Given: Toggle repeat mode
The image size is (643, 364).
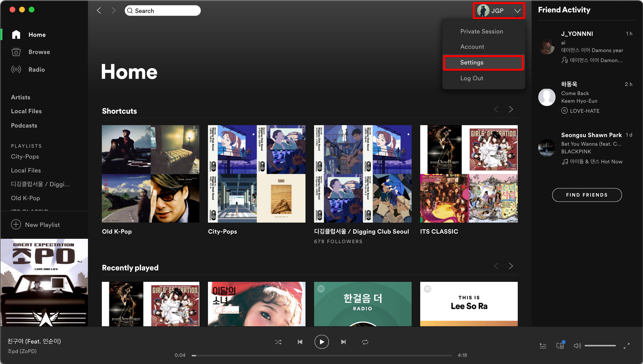Looking at the screenshot, I should [365, 342].
